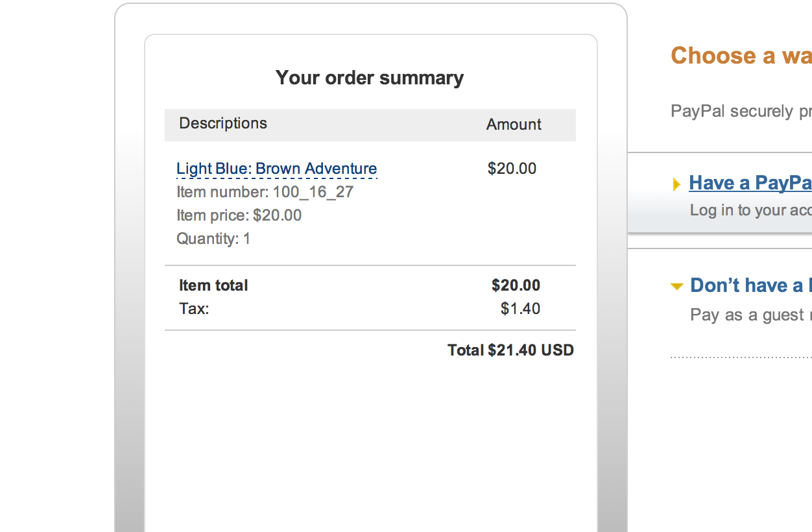This screenshot has height=532, width=812.
Task: Click the Descriptions column header
Action: tap(223, 123)
